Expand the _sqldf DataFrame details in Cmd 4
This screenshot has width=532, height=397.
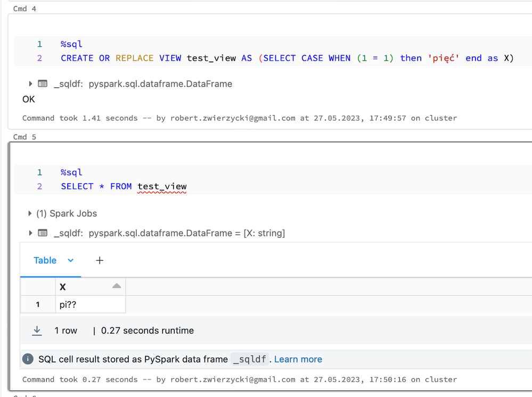tap(30, 84)
